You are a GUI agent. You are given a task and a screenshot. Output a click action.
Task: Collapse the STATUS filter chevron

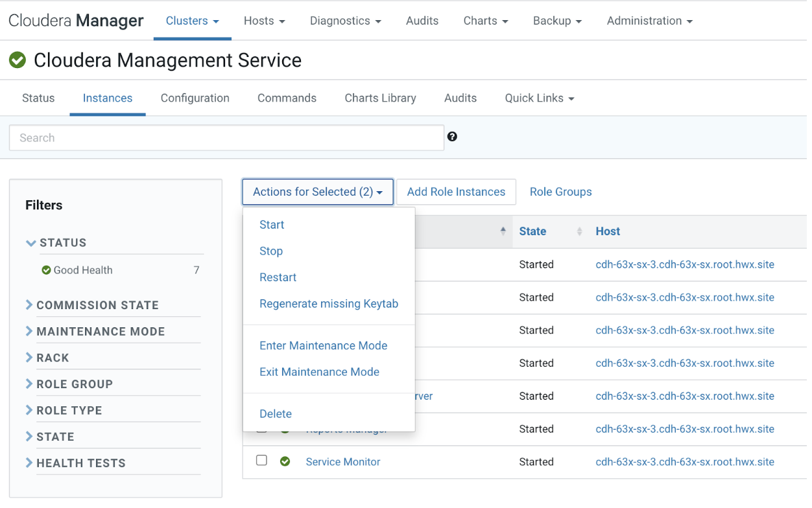[30, 243]
